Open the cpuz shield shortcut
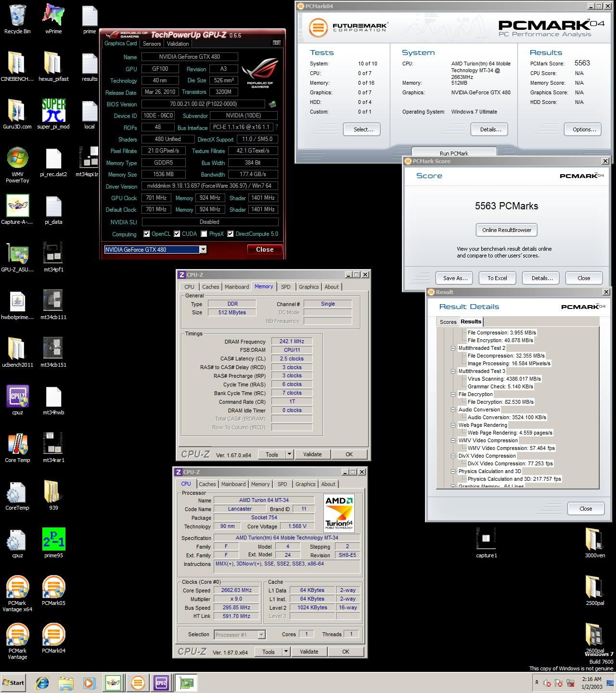 [x=17, y=400]
